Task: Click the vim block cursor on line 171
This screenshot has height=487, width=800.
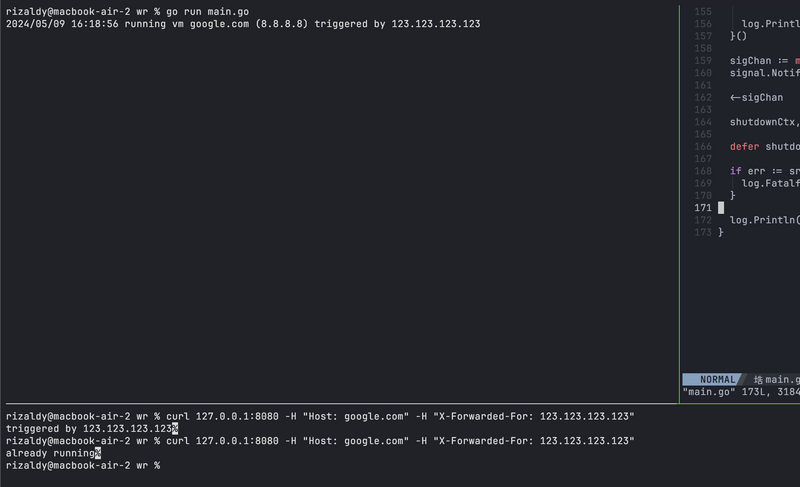Action: (721, 208)
